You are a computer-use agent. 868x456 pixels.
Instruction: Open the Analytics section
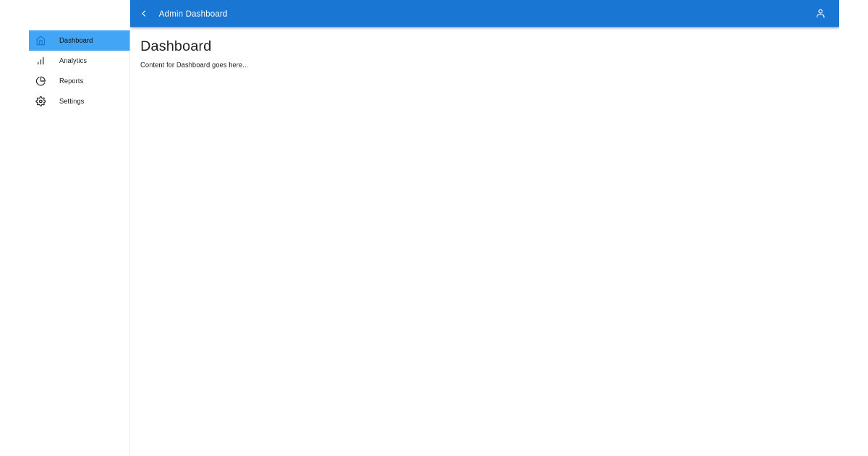pyautogui.click(x=72, y=61)
